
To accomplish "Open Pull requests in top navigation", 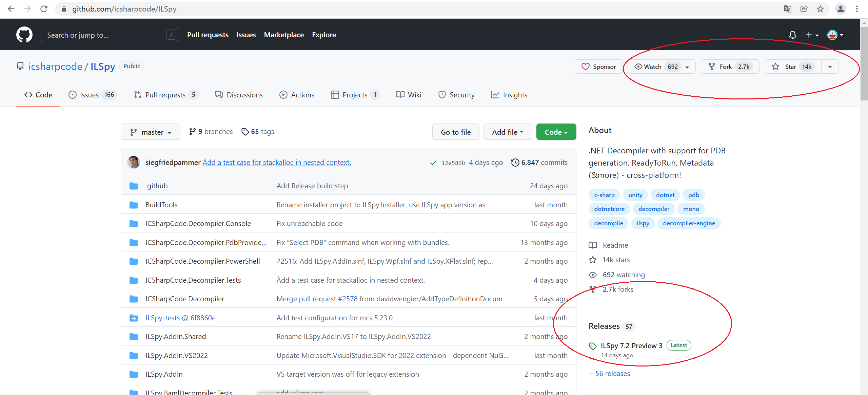I will (x=208, y=35).
